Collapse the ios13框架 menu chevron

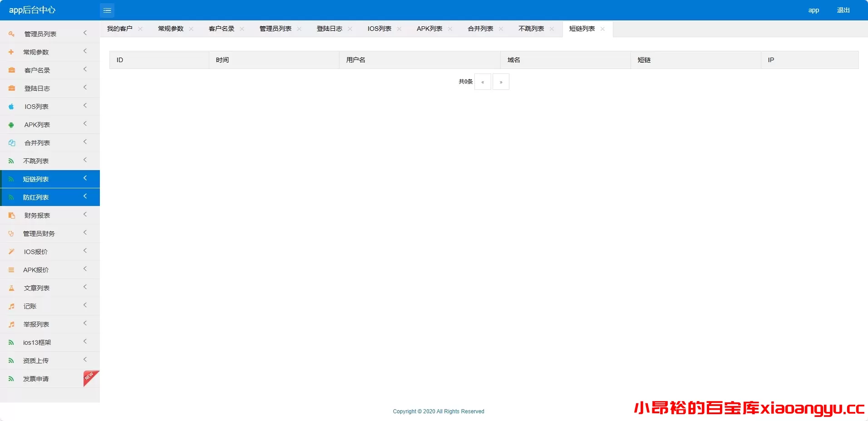coord(84,342)
